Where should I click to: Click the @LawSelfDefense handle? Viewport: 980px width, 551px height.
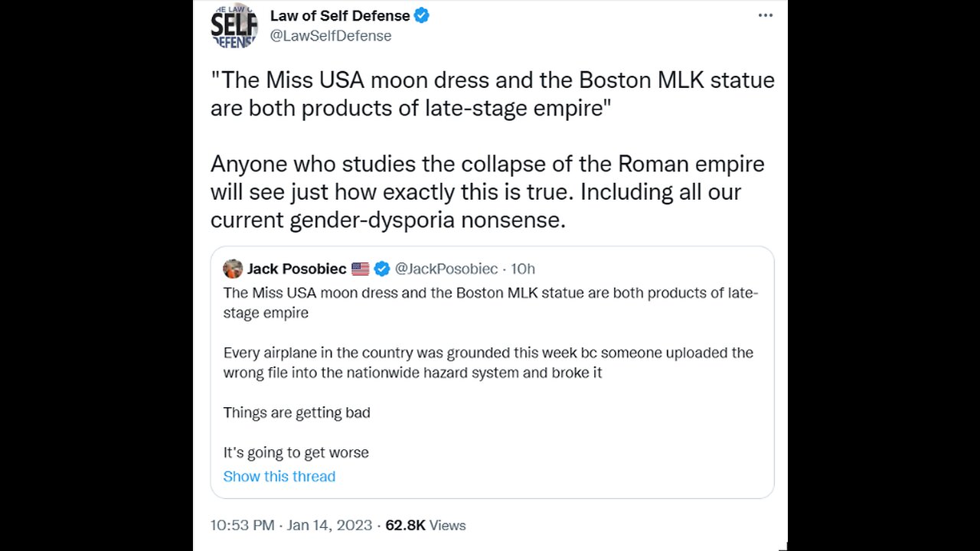(x=331, y=36)
